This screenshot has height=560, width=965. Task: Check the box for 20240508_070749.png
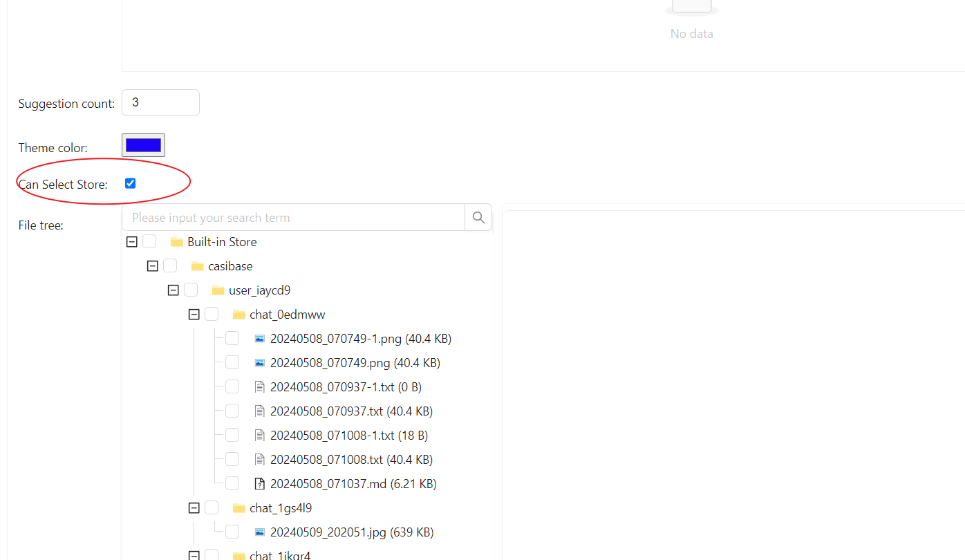pos(232,362)
